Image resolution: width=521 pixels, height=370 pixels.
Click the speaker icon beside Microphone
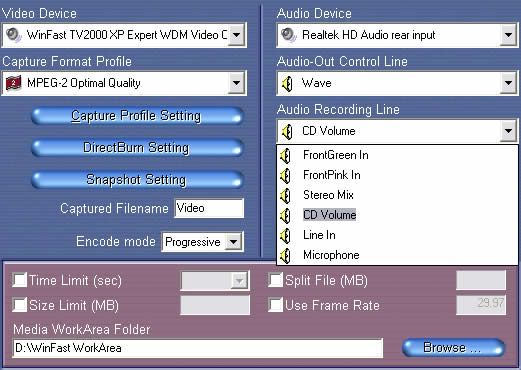pyautogui.click(x=286, y=255)
